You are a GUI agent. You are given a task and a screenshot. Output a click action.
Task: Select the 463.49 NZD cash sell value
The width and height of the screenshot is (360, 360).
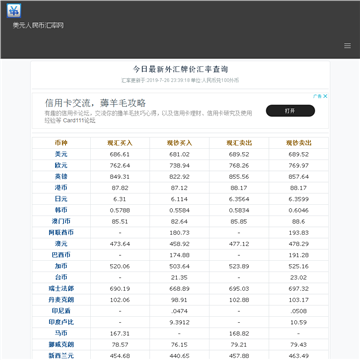click(x=299, y=356)
